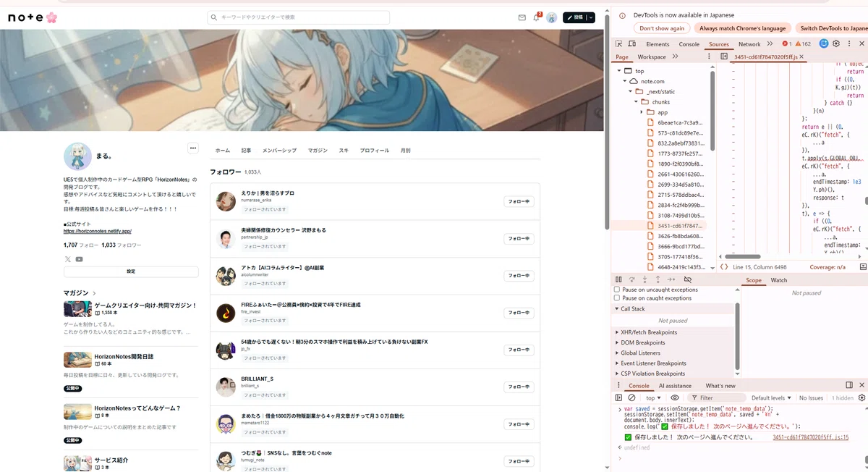This screenshot has width=868, height=472.
Task: Open the Default levels dropdown
Action: point(772,397)
